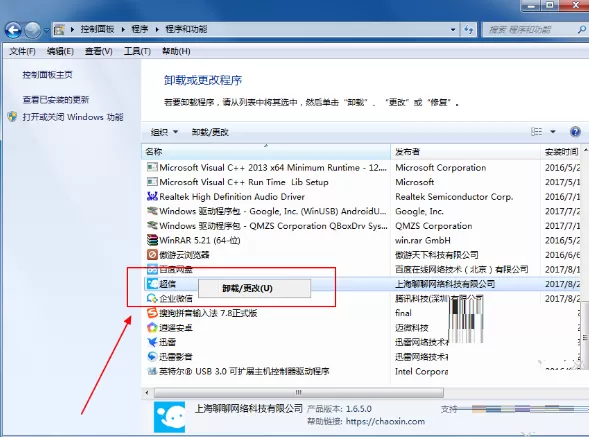Click the horizontal scrollbar left arrow
589x437 pixels.
[147, 393]
